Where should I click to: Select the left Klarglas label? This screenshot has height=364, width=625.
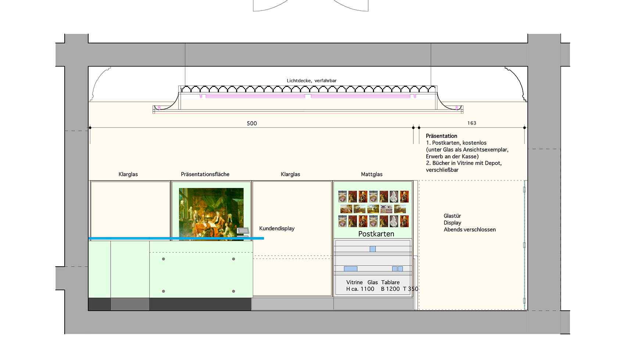coord(128,174)
